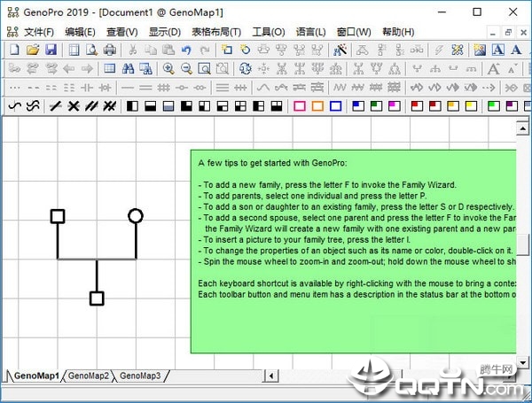Click the binoculars Find icon
Image resolution: width=532 pixels, height=403 pixels.
[128, 69]
